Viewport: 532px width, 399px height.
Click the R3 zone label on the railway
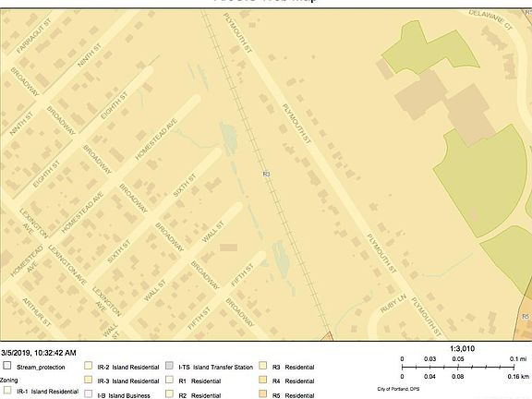[x=266, y=174]
